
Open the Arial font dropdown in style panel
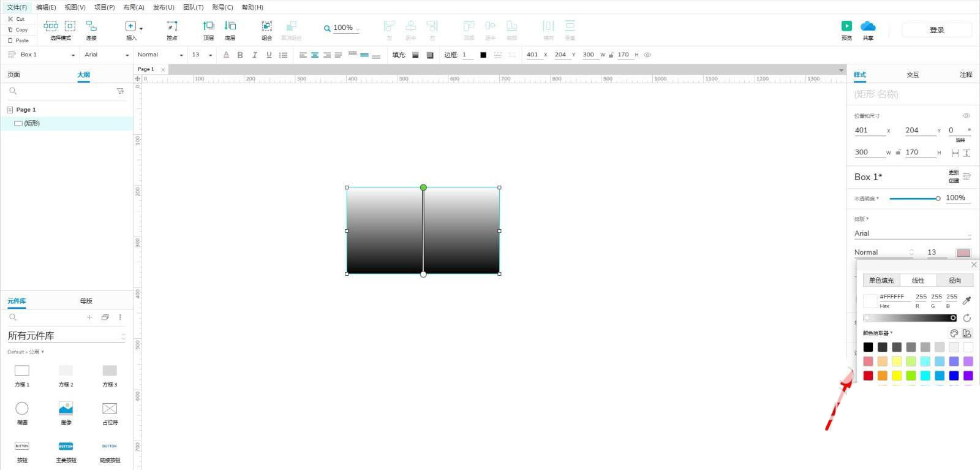[913, 233]
